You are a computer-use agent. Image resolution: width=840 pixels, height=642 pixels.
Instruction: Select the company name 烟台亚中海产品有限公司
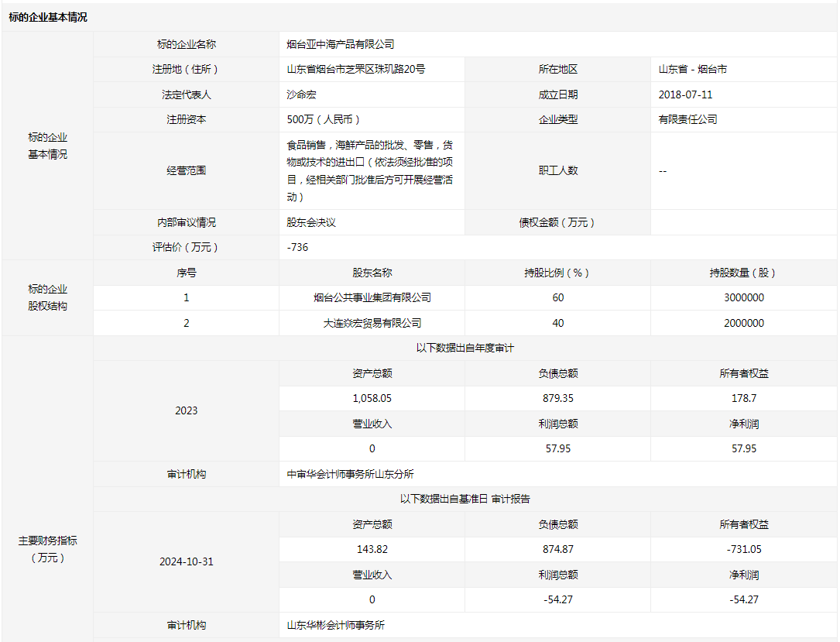point(341,44)
